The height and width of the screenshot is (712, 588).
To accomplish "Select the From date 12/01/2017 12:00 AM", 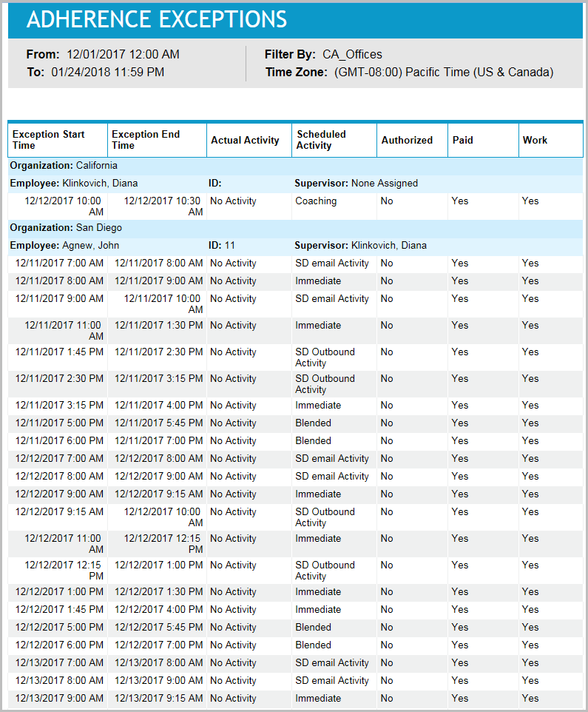I will (123, 55).
